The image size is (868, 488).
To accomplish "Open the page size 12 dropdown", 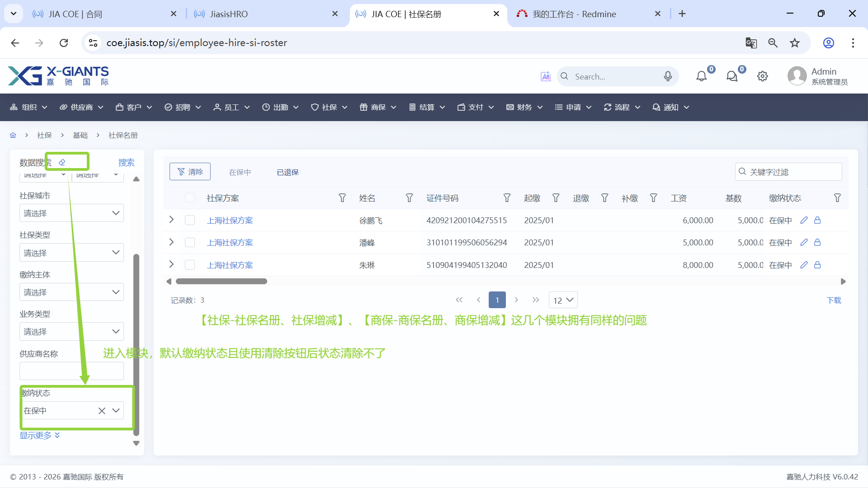I will 563,300.
